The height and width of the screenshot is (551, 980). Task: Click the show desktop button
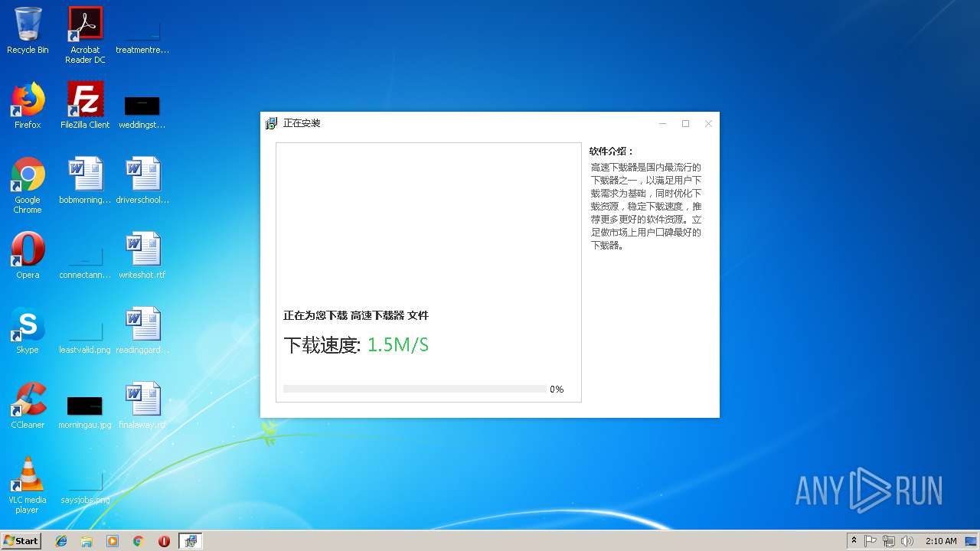click(972, 541)
